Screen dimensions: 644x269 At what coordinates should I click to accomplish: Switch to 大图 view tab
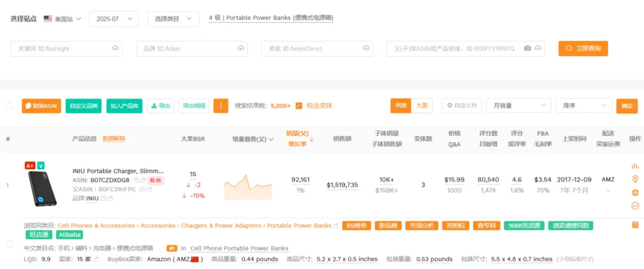click(422, 106)
